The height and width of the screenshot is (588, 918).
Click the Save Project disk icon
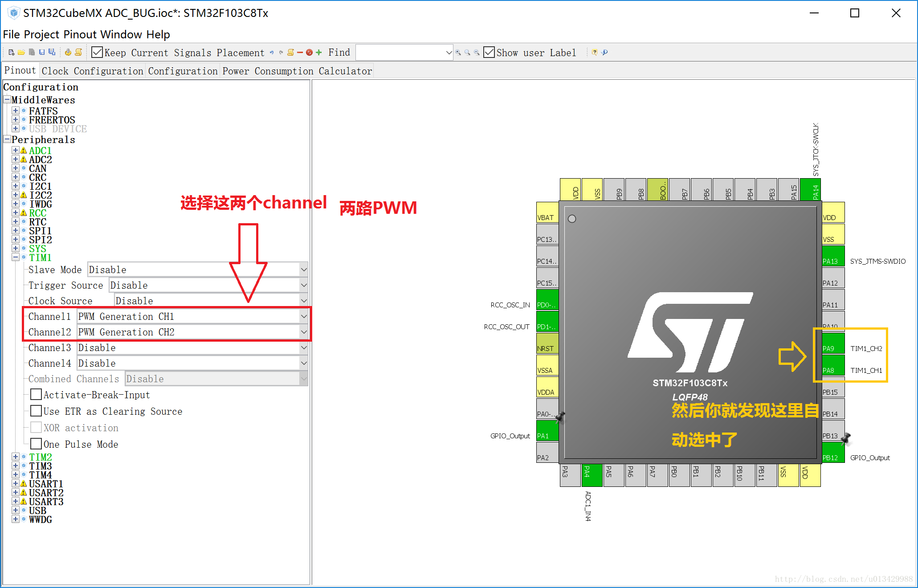click(x=42, y=53)
